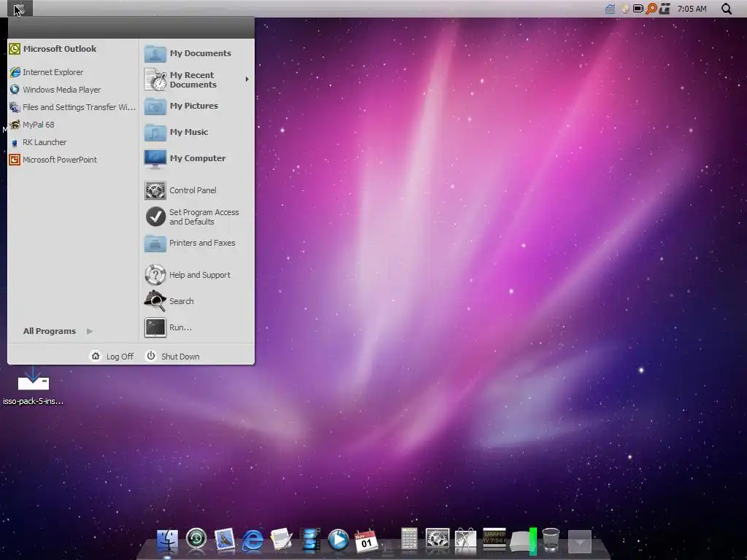Viewport: 747px width, 560px height.
Task: Expand the All Programs list
Action: pyautogui.click(x=58, y=331)
